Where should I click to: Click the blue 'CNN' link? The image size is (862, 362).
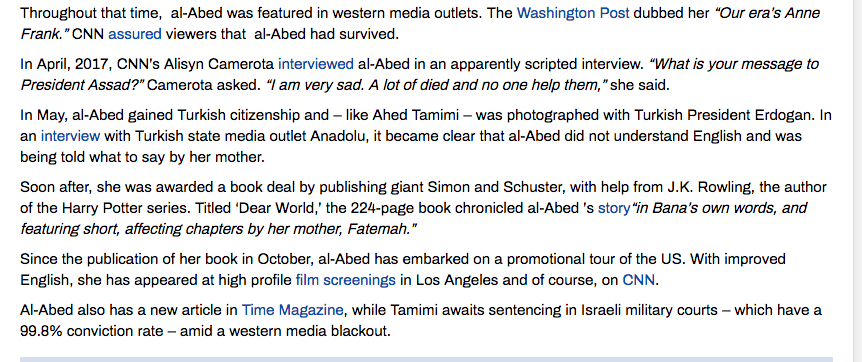coord(638,280)
